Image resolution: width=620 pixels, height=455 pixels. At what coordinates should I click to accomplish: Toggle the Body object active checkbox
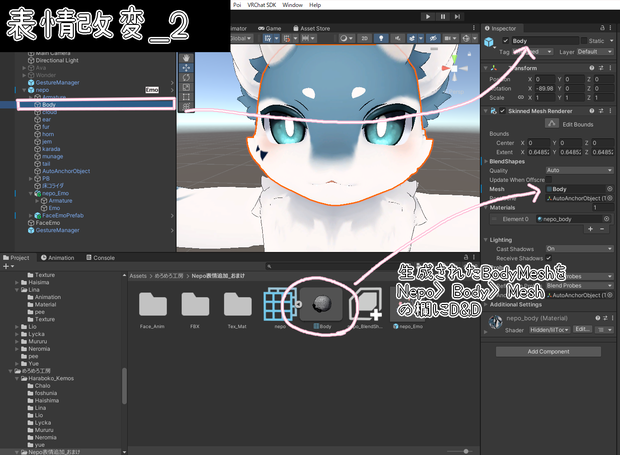click(505, 41)
